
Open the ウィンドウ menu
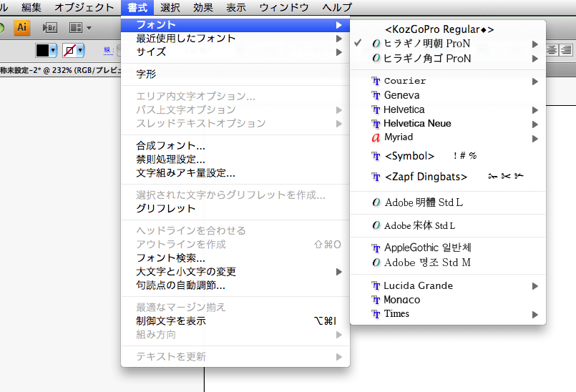(283, 7)
